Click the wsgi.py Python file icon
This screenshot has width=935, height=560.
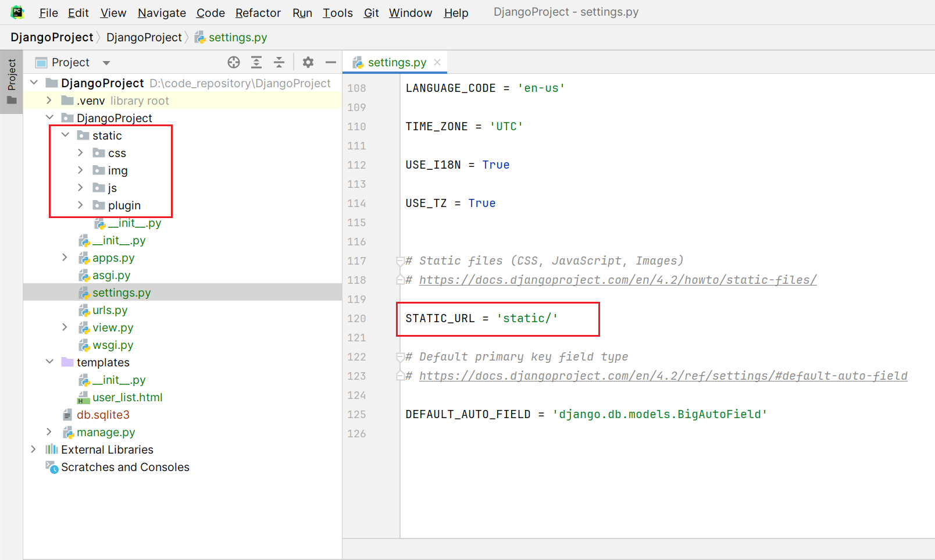[x=84, y=345]
